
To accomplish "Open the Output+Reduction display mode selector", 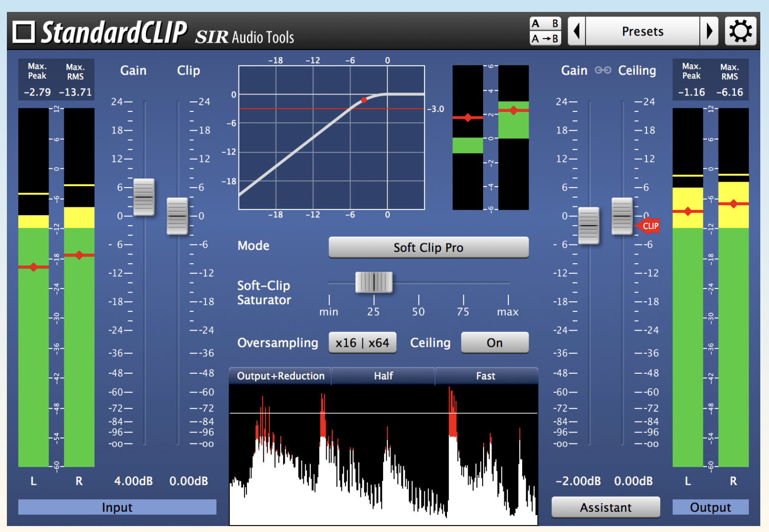I will [x=280, y=376].
